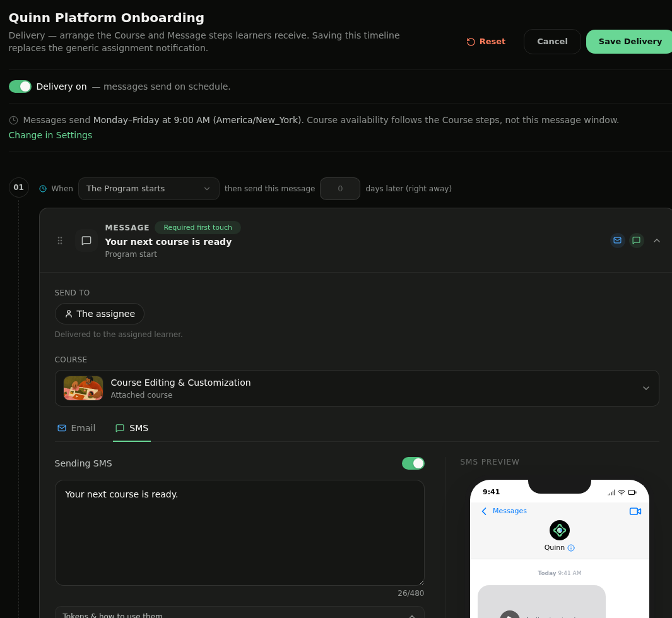Tap the info icon next to Quinn
The height and width of the screenshot is (618, 672).
tap(571, 548)
